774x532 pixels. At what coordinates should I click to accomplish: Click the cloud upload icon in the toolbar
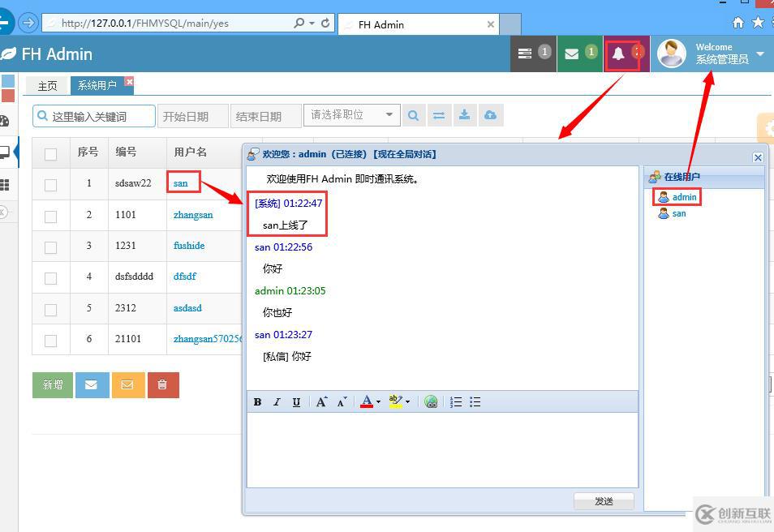click(490, 115)
